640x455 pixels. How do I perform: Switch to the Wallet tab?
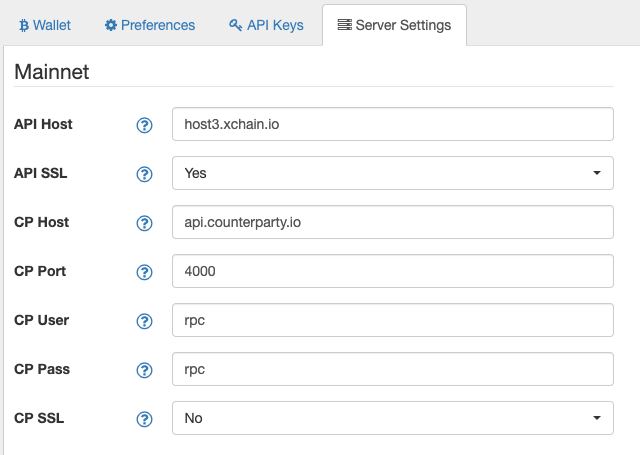point(45,25)
